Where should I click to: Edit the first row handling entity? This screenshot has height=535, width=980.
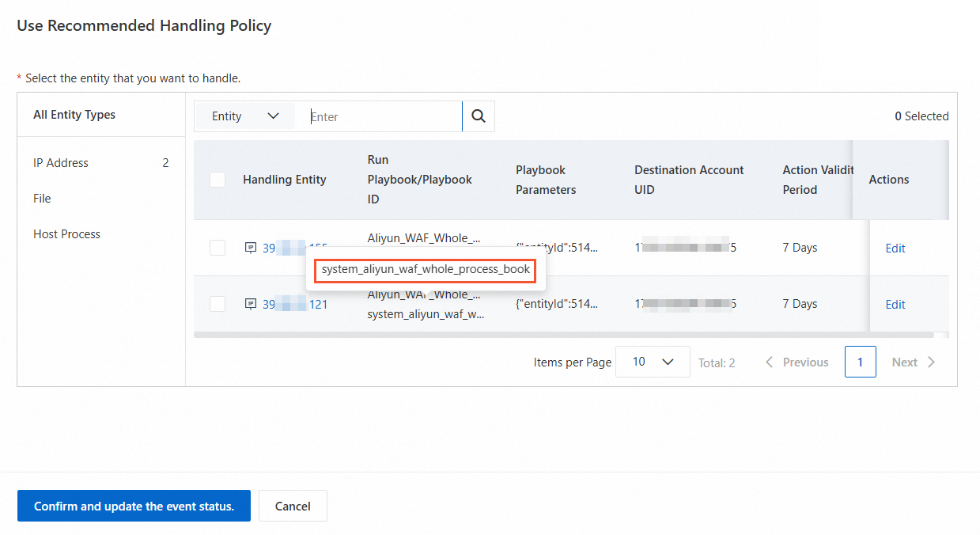coord(895,249)
